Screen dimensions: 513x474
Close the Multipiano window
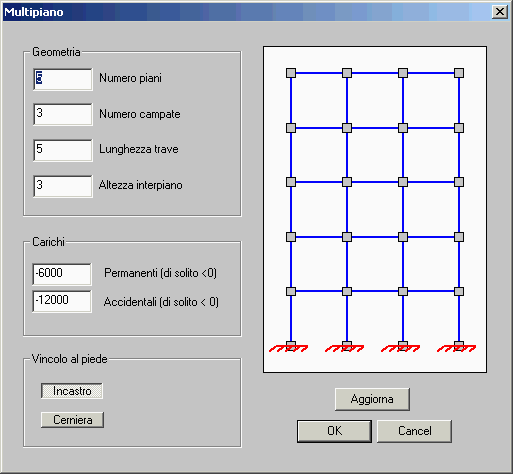[500, 12]
